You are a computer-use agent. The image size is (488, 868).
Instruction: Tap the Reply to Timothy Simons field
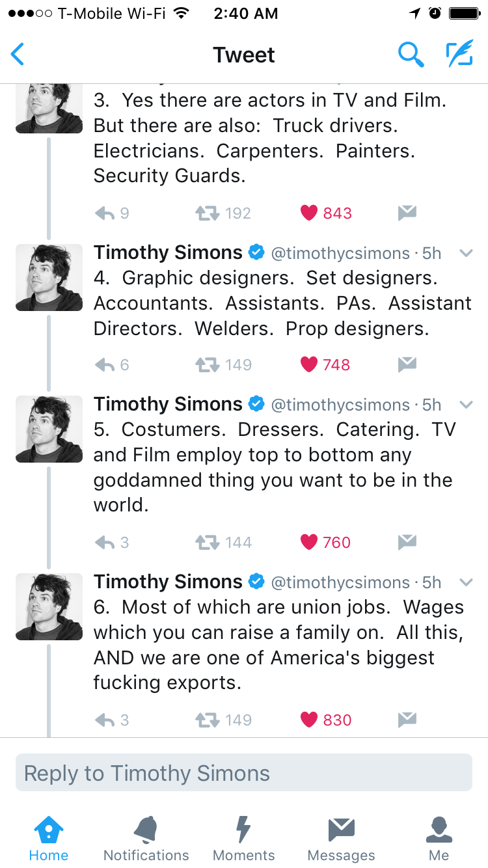click(x=244, y=773)
